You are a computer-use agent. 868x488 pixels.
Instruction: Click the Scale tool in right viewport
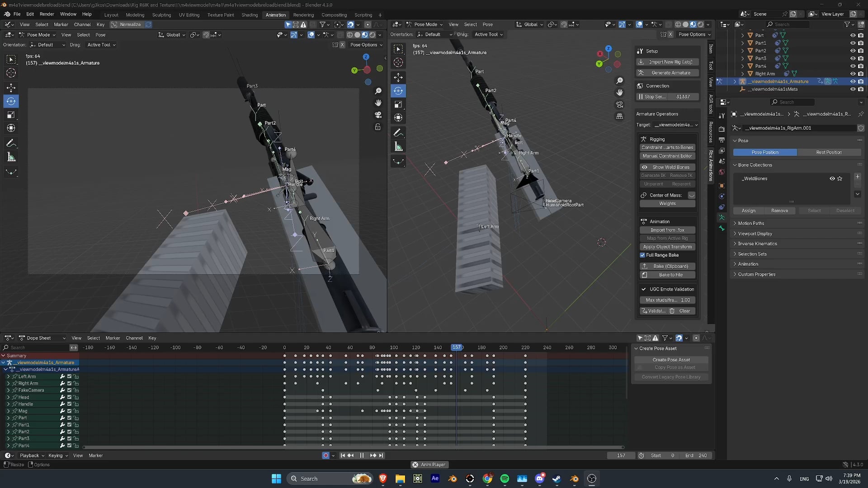pyautogui.click(x=398, y=104)
